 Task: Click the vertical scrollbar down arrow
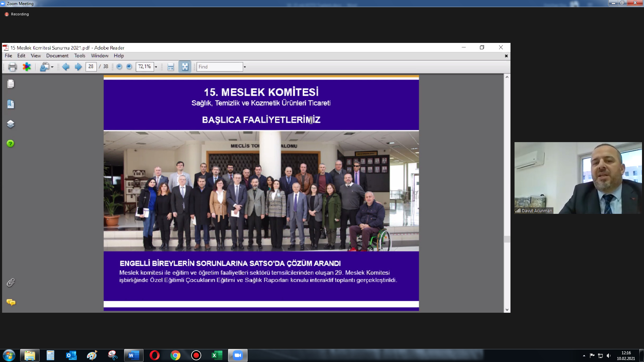coord(507,310)
